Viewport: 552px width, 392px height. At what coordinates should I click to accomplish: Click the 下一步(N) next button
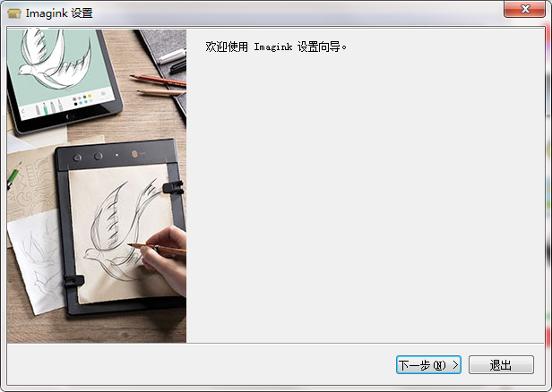point(428,364)
